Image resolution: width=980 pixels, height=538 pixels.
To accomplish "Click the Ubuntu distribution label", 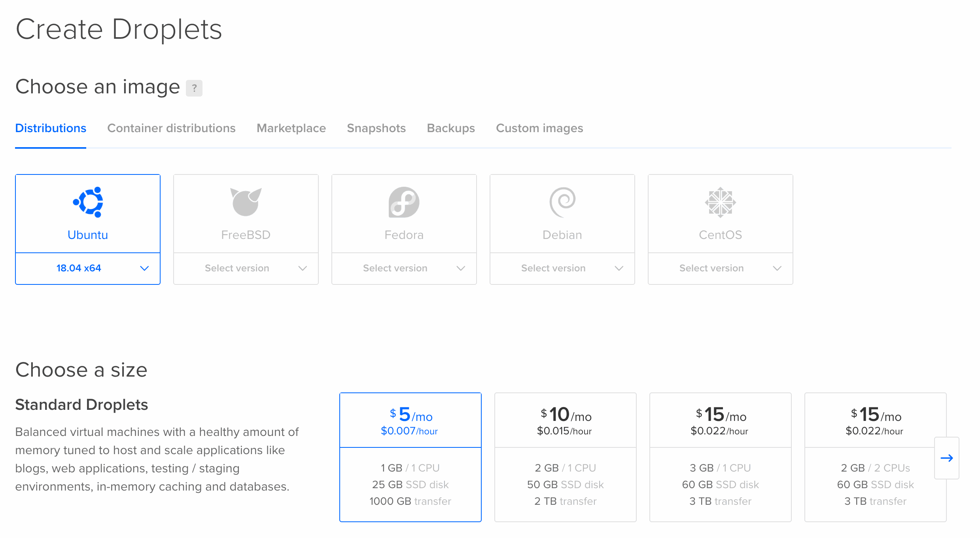I will [x=88, y=235].
